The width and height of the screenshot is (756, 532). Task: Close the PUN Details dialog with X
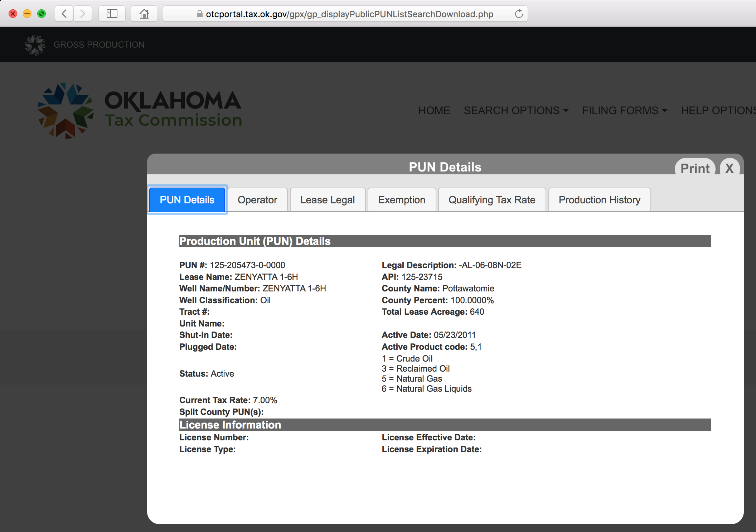click(x=730, y=168)
